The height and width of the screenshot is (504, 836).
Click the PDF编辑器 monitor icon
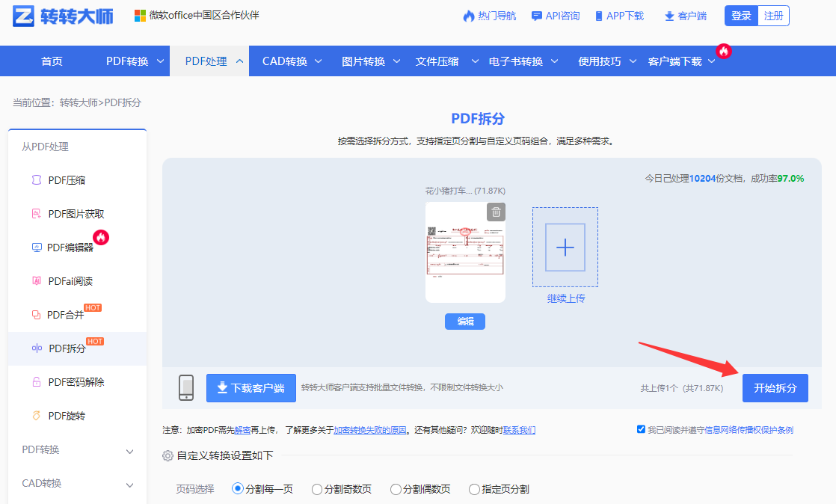click(36, 248)
